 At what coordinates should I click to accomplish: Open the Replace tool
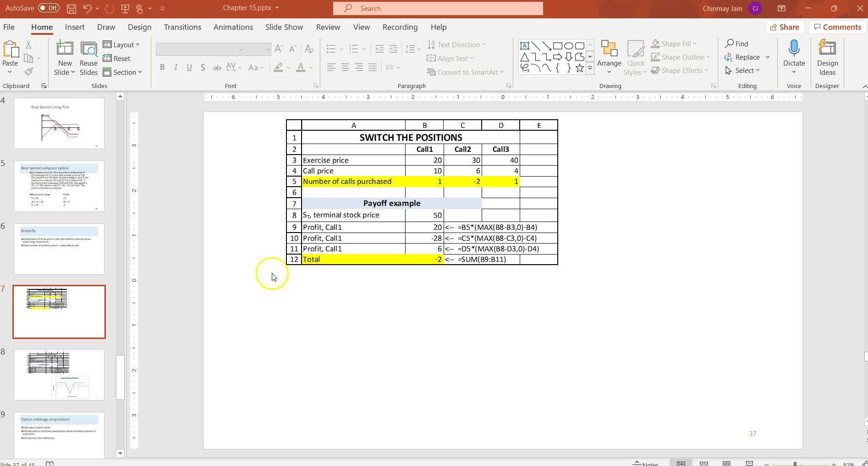pyautogui.click(x=746, y=57)
